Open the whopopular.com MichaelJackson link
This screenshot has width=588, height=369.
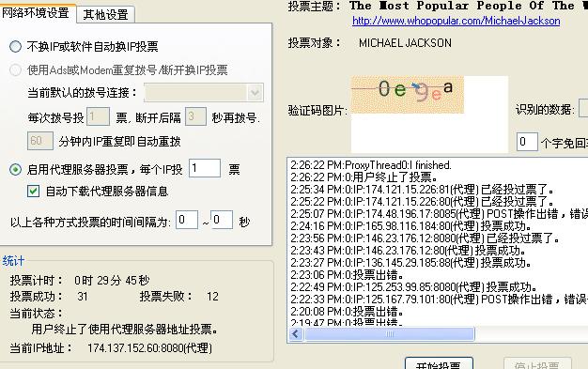point(456,21)
